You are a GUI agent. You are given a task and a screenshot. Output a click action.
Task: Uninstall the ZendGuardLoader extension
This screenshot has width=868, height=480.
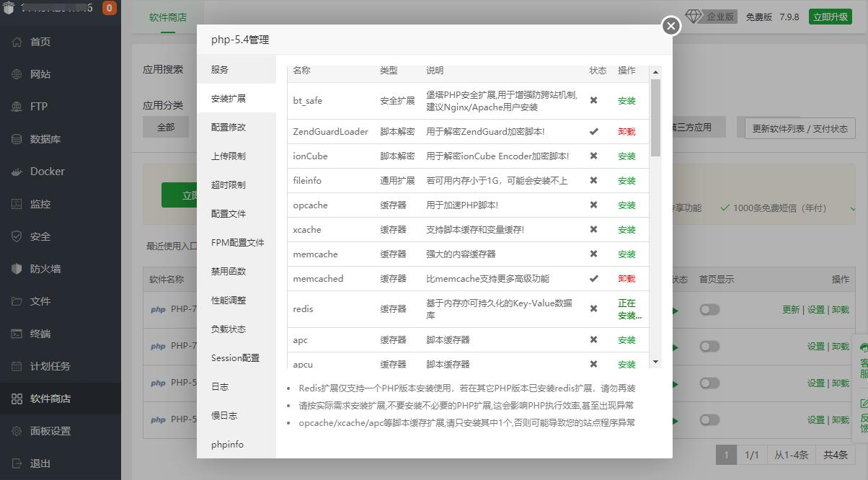[x=626, y=132]
